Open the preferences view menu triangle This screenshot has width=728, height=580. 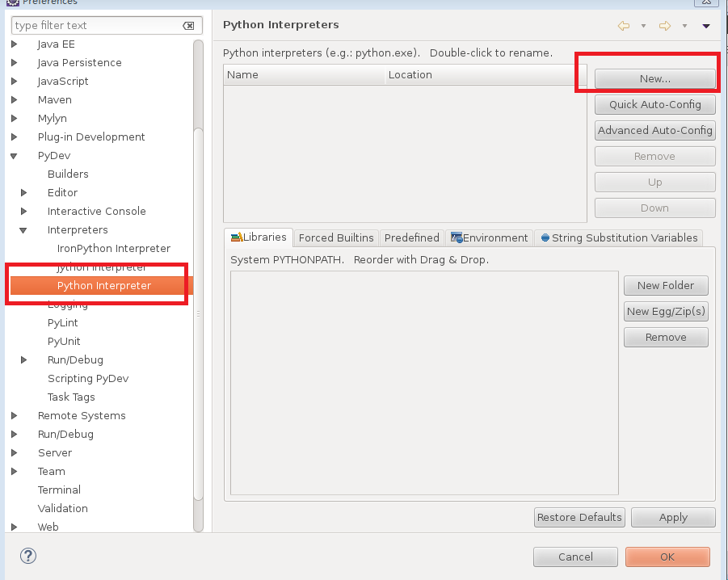(706, 26)
